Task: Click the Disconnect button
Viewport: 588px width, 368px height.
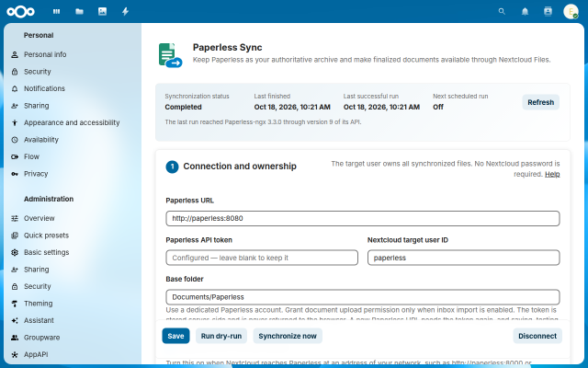Action: point(537,336)
